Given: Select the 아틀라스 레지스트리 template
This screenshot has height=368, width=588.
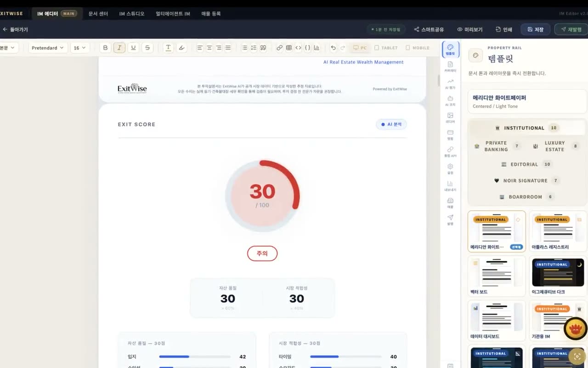Looking at the screenshot, I should 558,231.
